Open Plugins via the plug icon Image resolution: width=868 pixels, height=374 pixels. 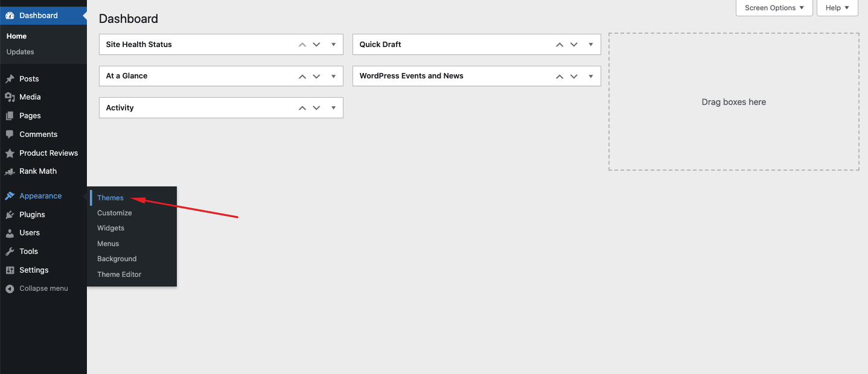(x=11, y=214)
